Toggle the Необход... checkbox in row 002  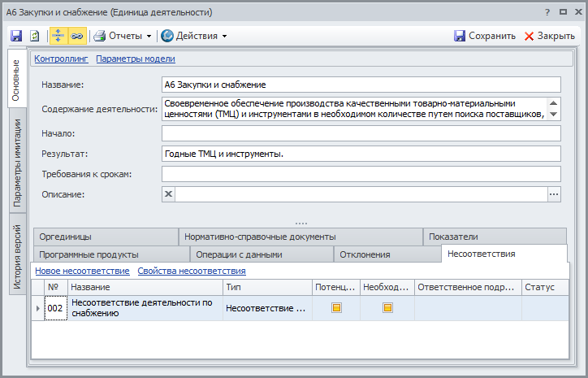(x=387, y=308)
